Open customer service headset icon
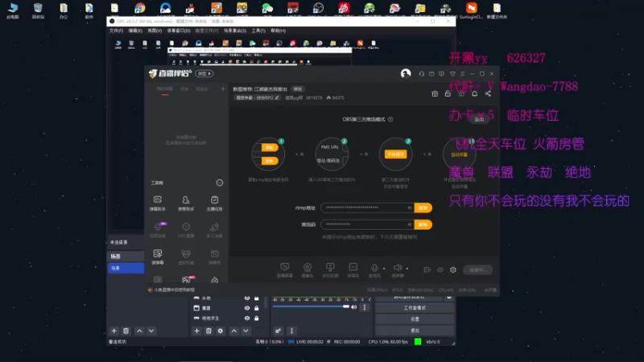 421,74
